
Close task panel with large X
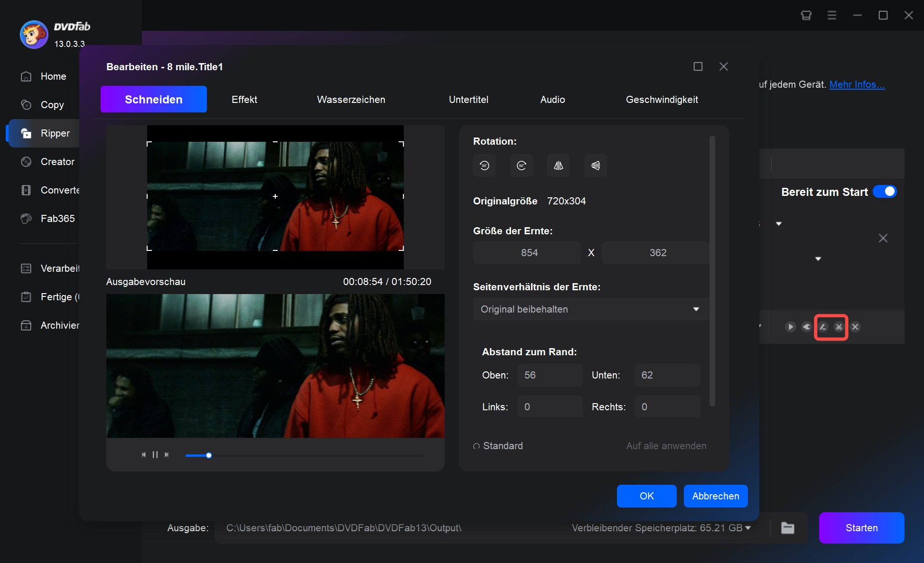(x=883, y=238)
